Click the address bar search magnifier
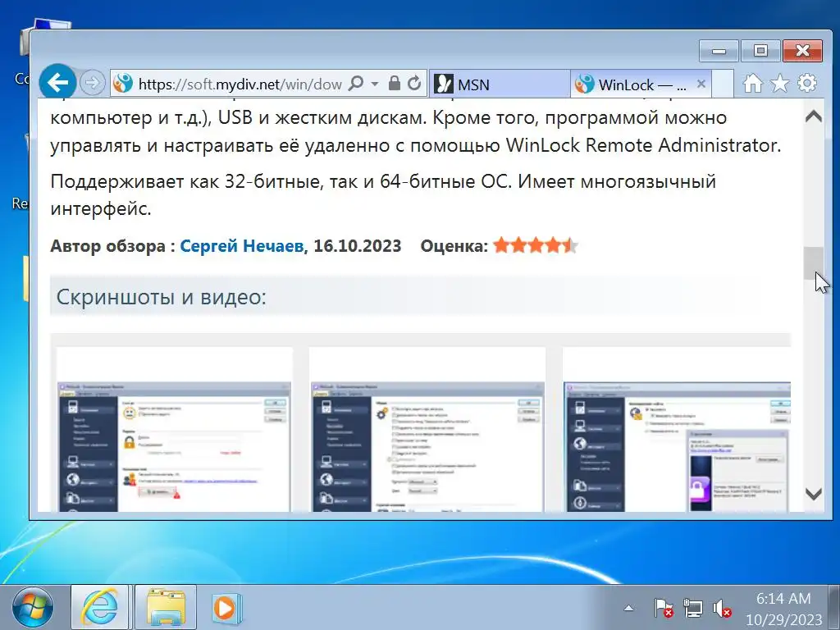Viewport: 840px width, 630px height. click(x=356, y=83)
